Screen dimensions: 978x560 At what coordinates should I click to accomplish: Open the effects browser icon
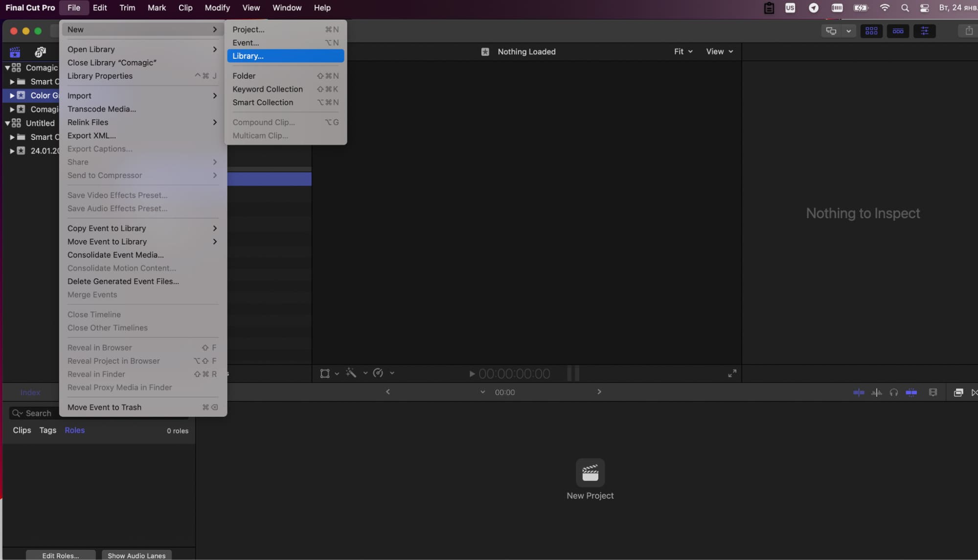[958, 392]
